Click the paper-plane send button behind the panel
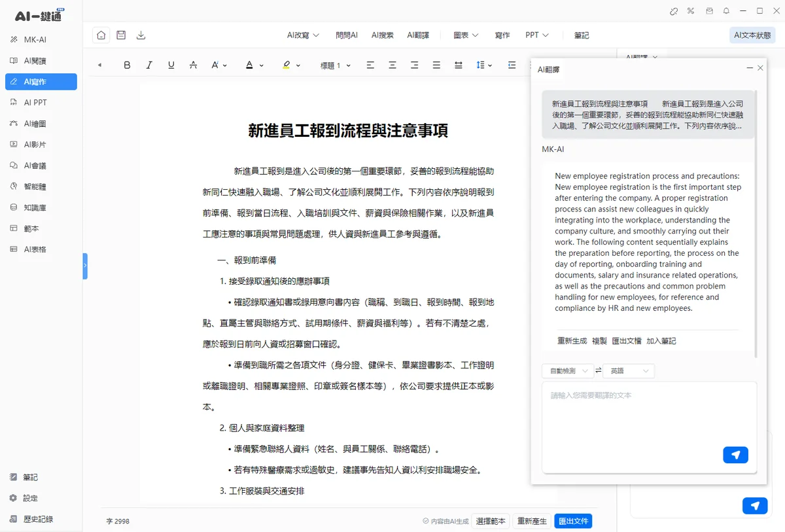Image resolution: width=785 pixels, height=532 pixels. [x=755, y=506]
